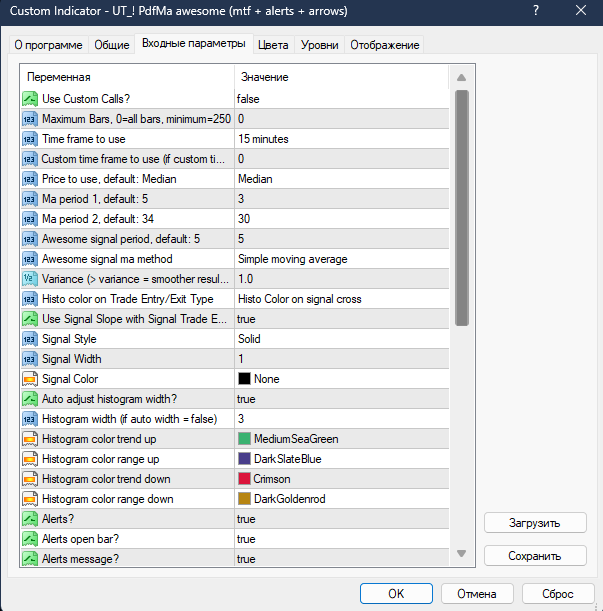The image size is (603, 611).
Task: Click the Загрузить button
Action: click(x=535, y=523)
